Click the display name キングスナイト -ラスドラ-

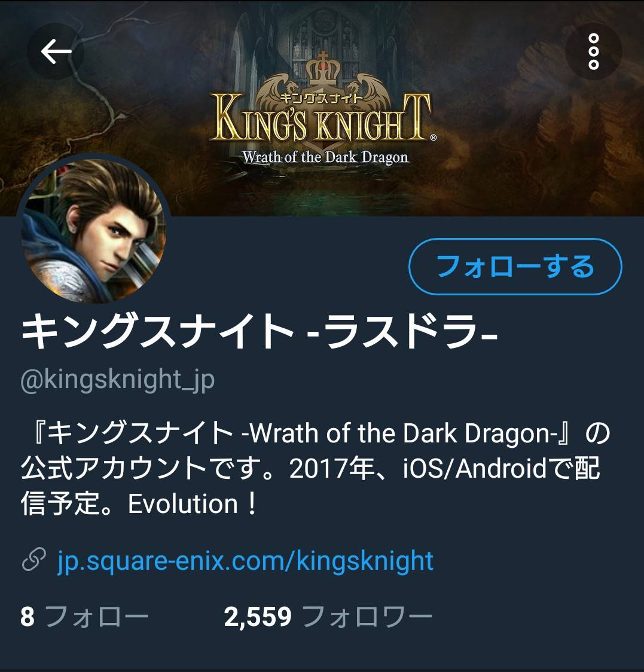(x=260, y=331)
